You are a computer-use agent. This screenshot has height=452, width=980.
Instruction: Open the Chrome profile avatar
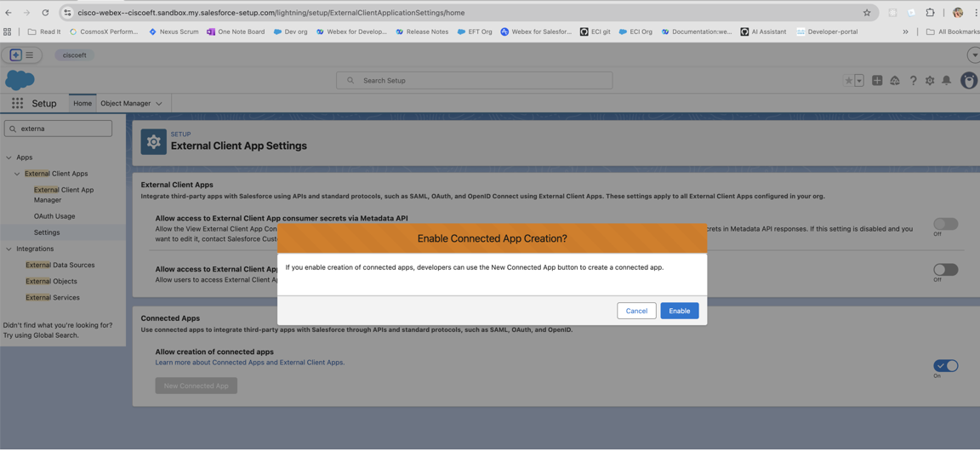pos(958,13)
